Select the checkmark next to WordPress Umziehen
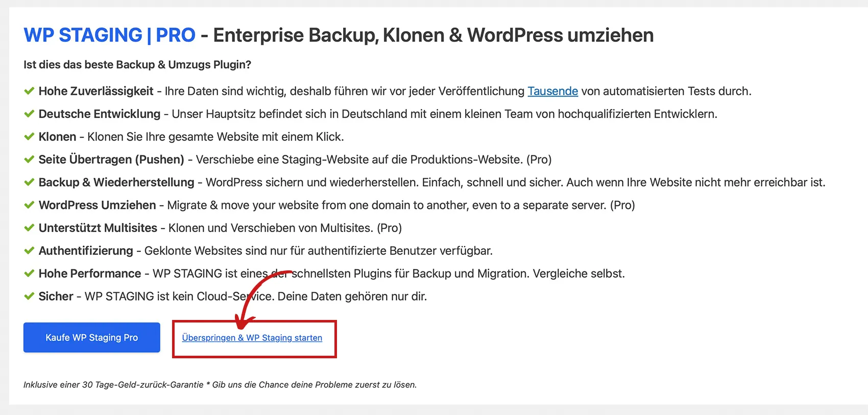The height and width of the screenshot is (415, 868). (29, 205)
